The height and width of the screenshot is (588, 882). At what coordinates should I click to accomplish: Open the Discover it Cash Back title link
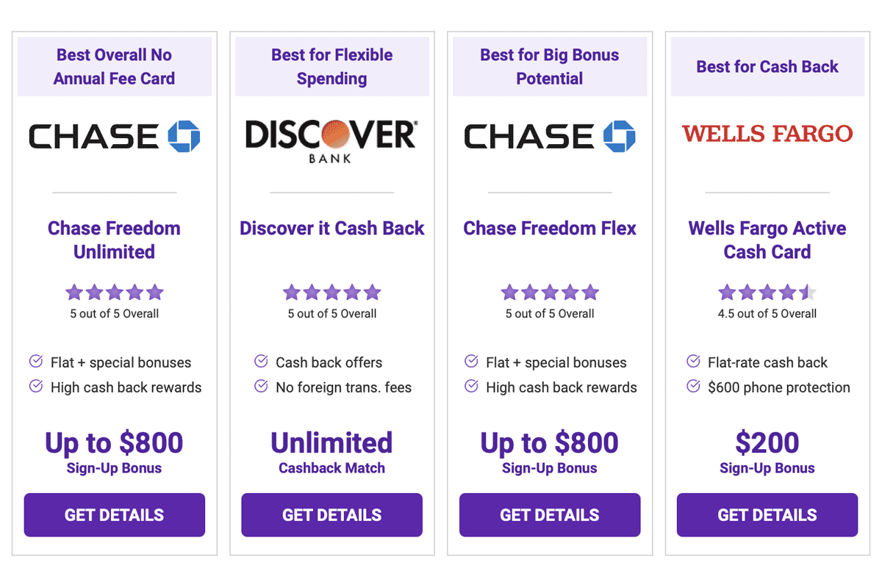(x=331, y=228)
